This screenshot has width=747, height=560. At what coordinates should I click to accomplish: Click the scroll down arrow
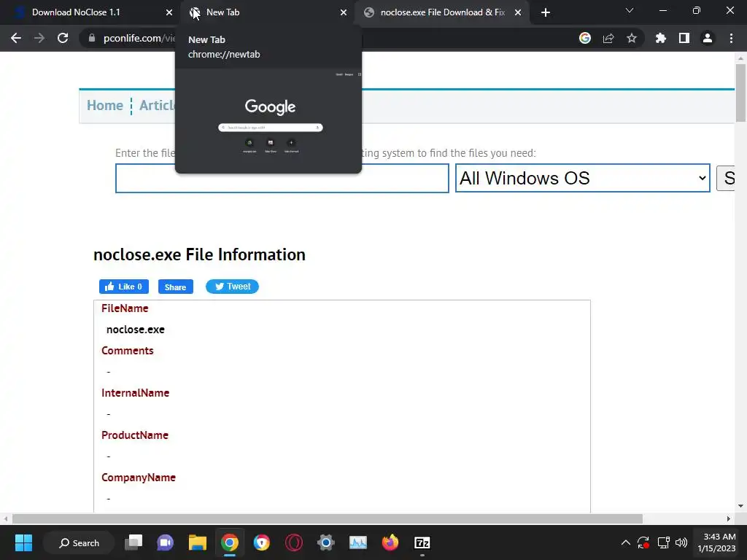pyautogui.click(x=740, y=506)
